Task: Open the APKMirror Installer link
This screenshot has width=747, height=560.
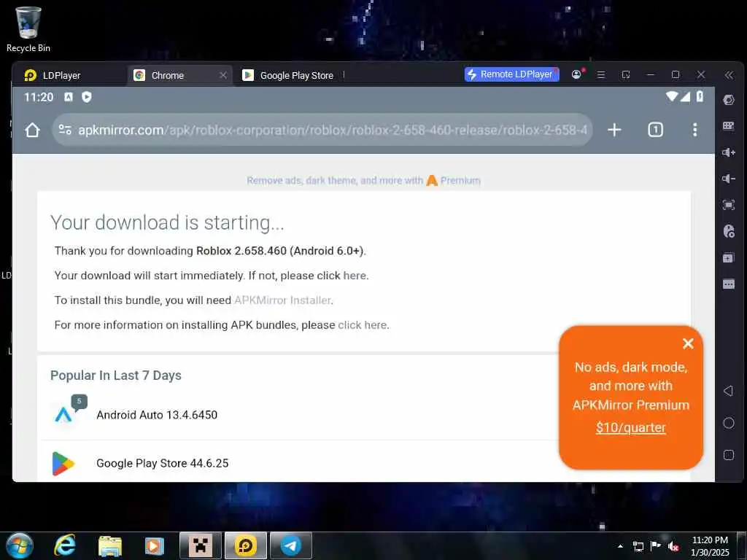Action: [283, 300]
